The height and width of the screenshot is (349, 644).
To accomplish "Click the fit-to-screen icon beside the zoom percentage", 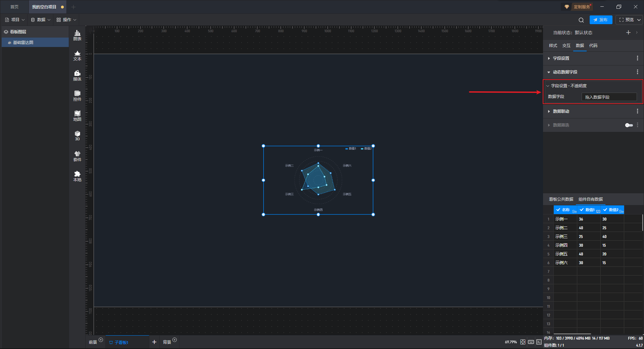I will 523,342.
